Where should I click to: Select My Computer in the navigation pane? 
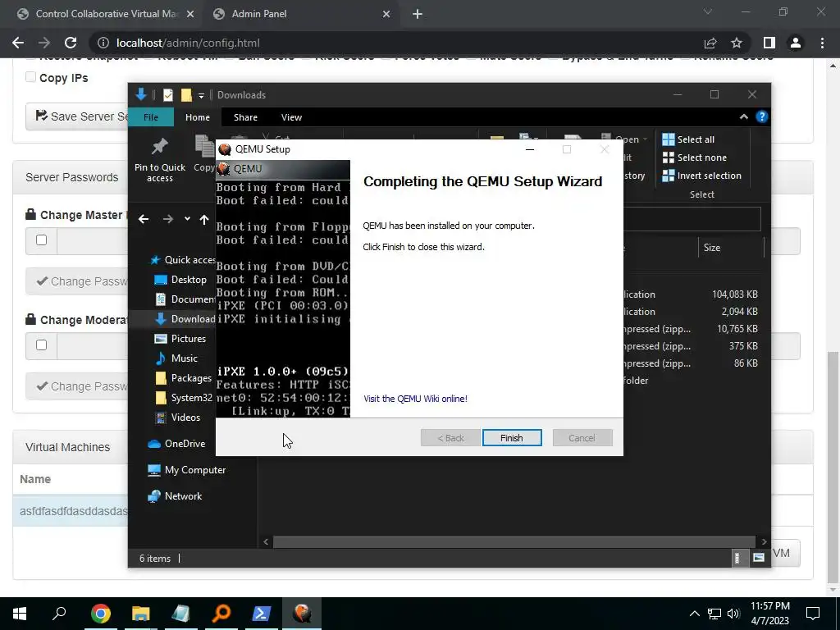[186, 470]
